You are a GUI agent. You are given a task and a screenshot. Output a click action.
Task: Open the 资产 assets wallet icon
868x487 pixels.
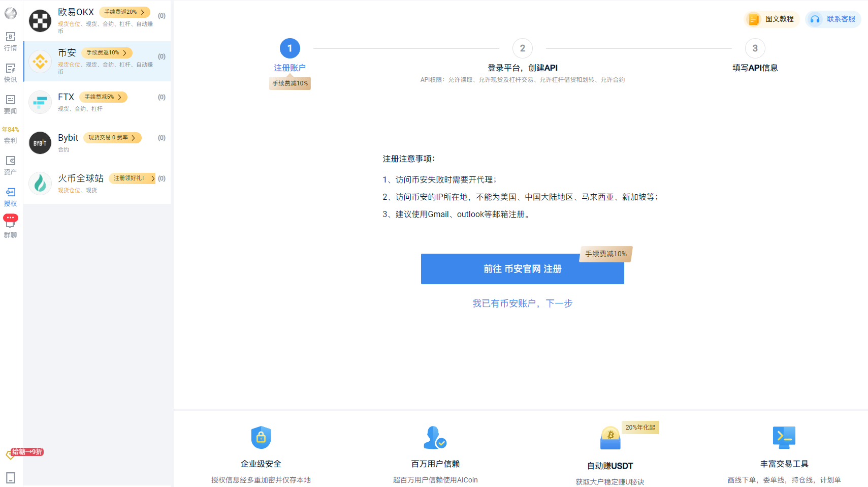[x=11, y=165]
